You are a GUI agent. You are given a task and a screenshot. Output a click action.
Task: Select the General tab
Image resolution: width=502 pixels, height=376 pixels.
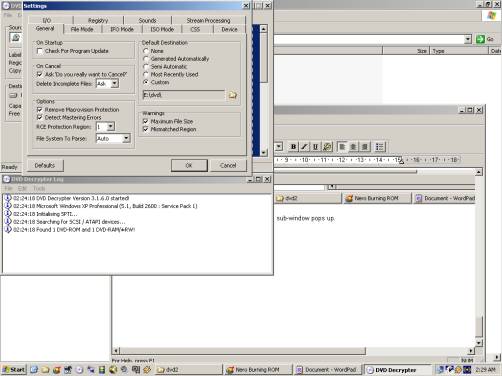pos(45,29)
